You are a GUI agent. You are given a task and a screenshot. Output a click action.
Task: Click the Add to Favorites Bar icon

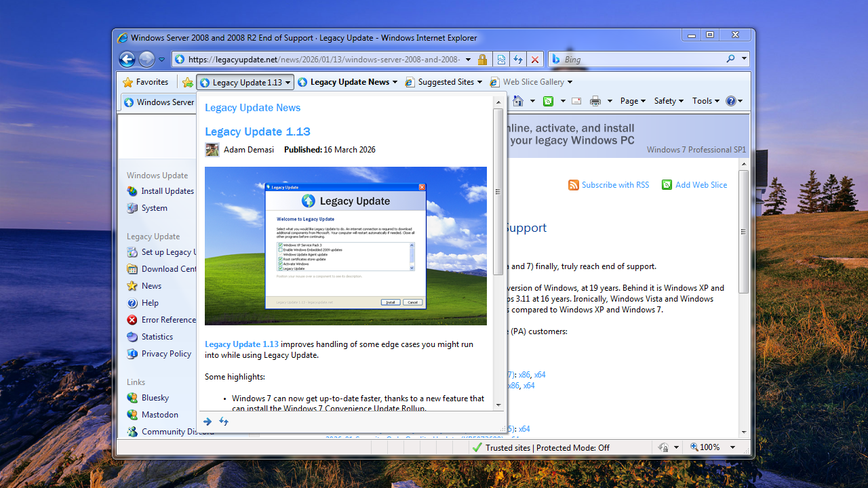pos(188,82)
